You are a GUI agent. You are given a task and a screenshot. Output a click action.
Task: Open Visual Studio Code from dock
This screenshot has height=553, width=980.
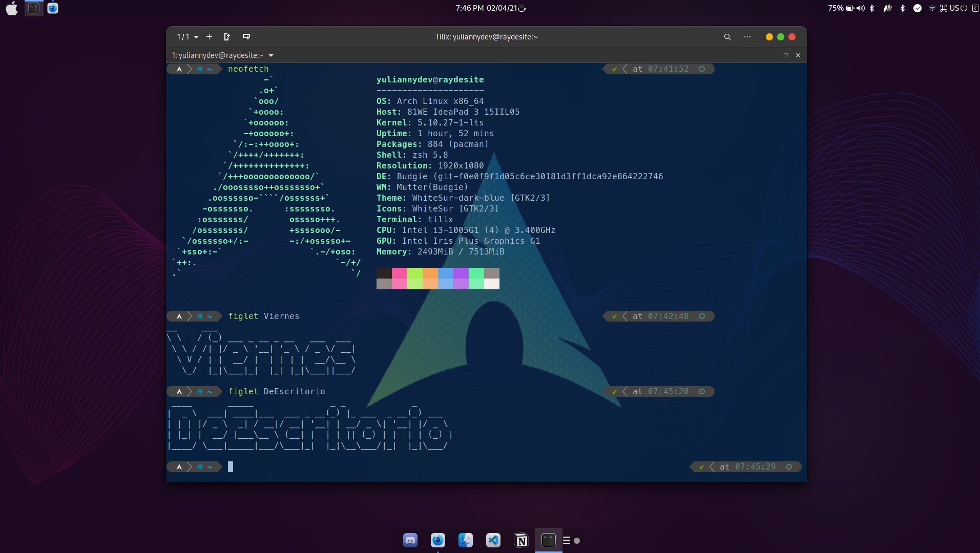pyautogui.click(x=493, y=540)
